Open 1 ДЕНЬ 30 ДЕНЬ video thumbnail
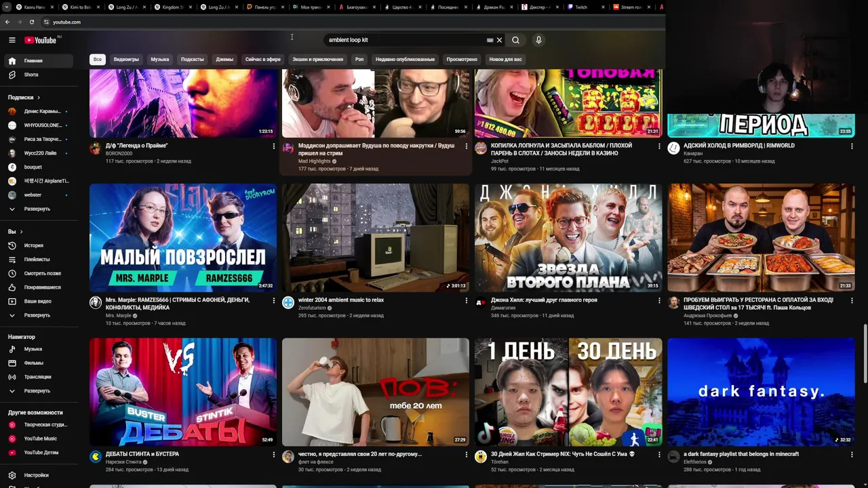Screen dimensions: 868x488 click(568, 392)
